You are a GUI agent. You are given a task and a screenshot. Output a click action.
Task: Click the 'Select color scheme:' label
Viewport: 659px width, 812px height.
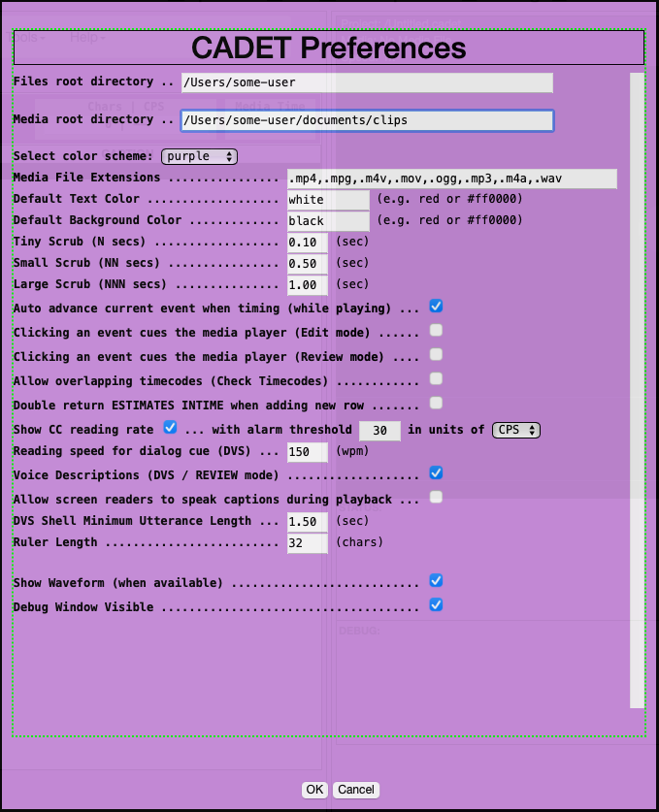(x=82, y=156)
